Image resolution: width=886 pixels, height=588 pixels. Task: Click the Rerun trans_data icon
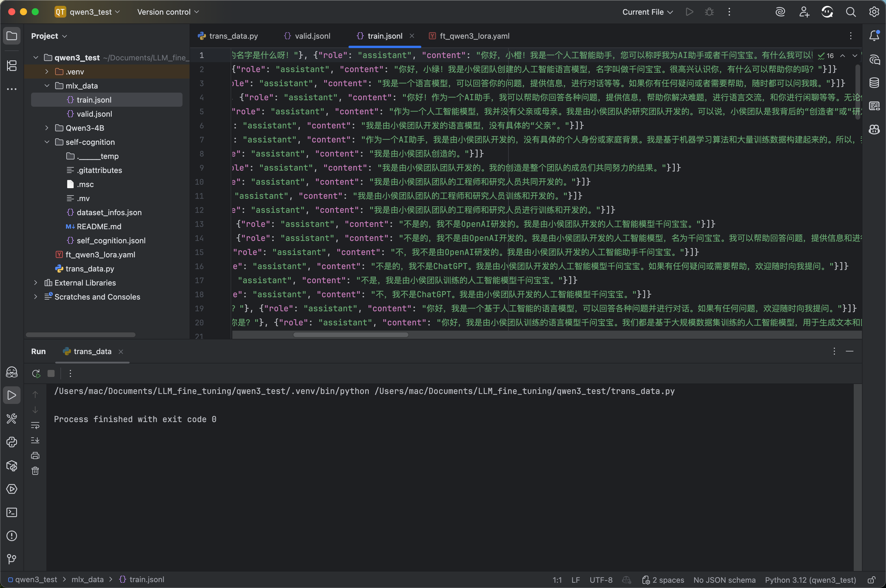point(36,373)
